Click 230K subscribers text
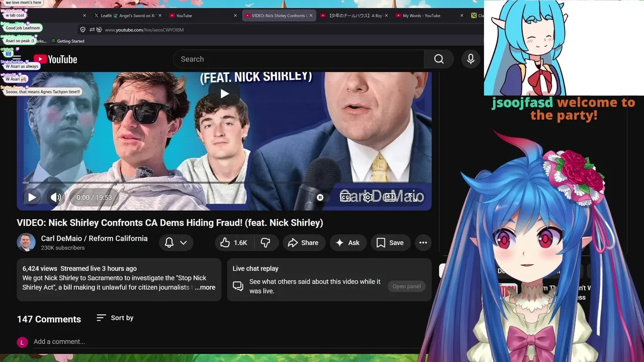 pyautogui.click(x=63, y=248)
